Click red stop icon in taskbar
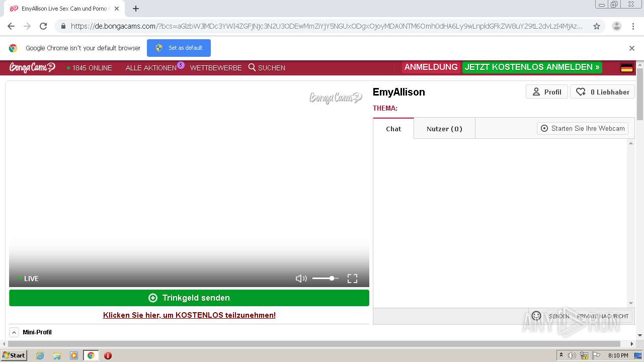 click(x=108, y=355)
